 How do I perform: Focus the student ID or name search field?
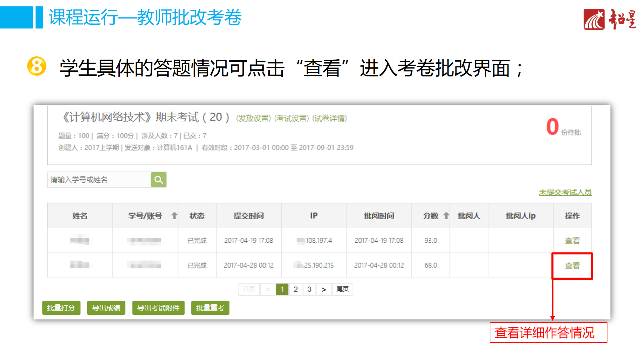point(99,180)
